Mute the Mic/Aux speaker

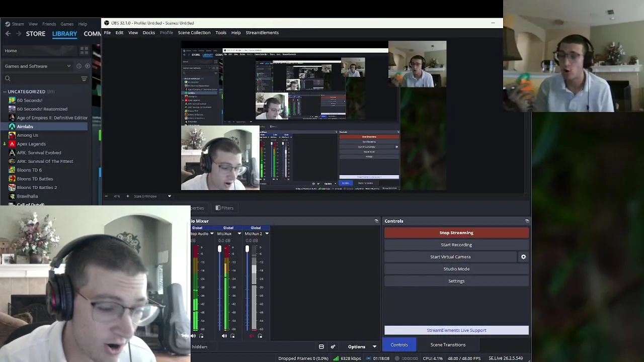pos(224,336)
